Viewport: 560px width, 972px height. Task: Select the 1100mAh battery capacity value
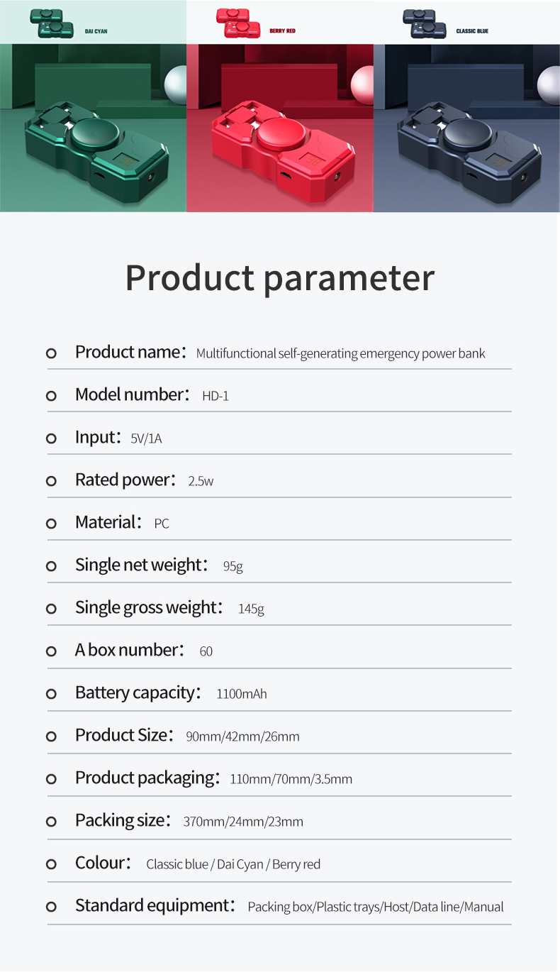point(242,694)
